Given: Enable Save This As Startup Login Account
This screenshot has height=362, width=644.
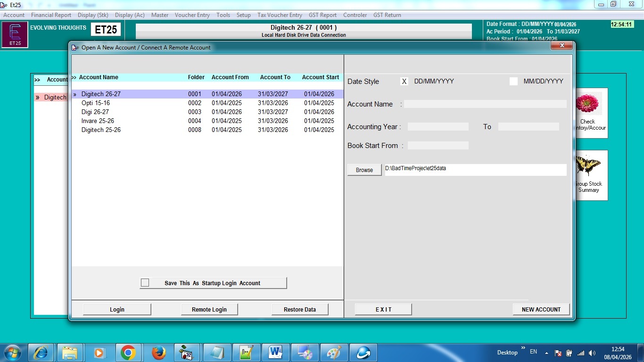Looking at the screenshot, I should point(145,283).
